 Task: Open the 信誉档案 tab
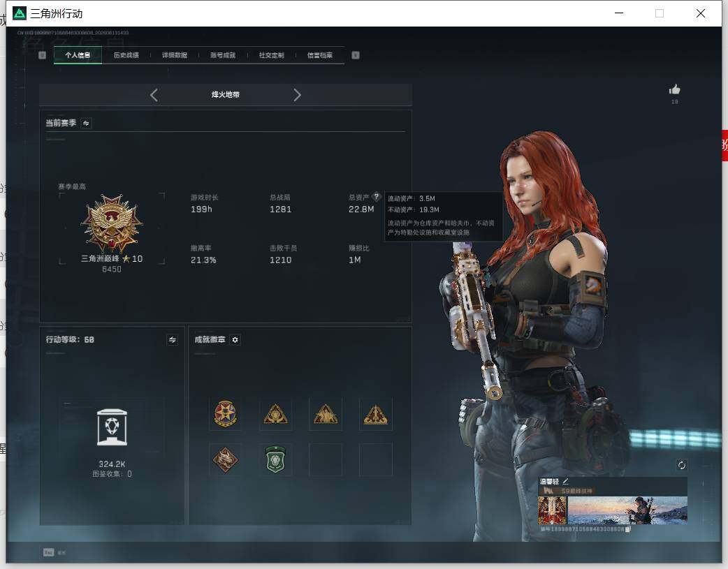tap(320, 55)
